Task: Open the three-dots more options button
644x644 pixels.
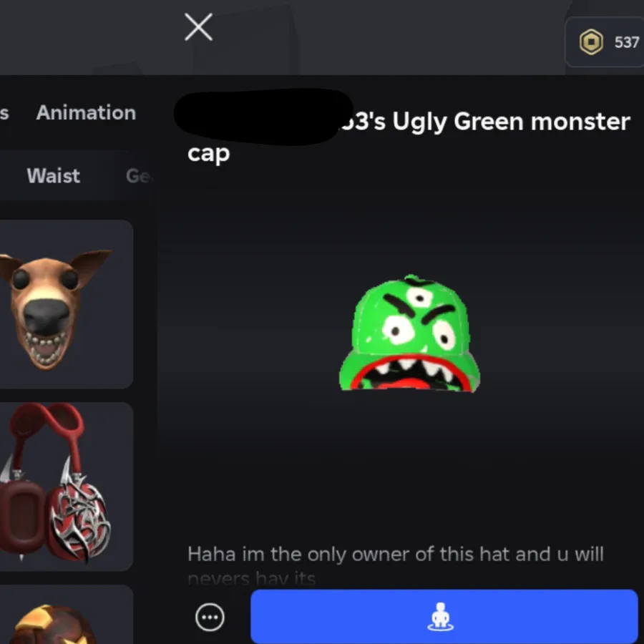Action: pos(210,617)
